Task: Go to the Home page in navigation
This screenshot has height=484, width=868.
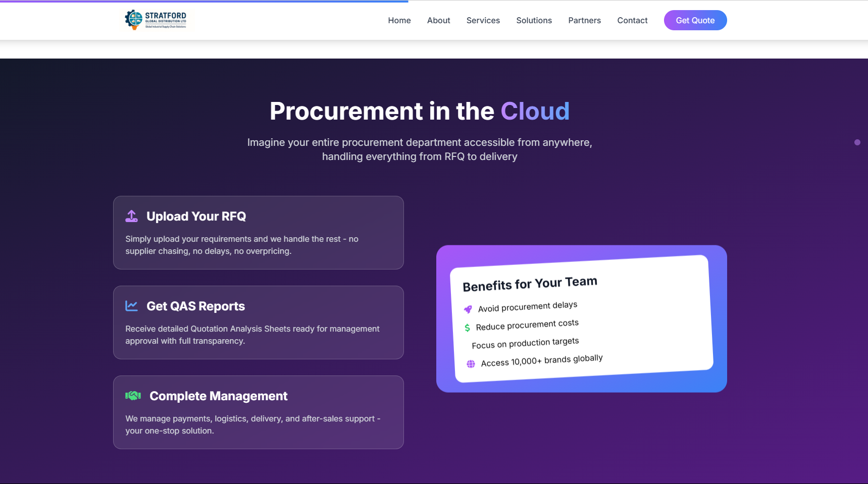Action: click(399, 20)
